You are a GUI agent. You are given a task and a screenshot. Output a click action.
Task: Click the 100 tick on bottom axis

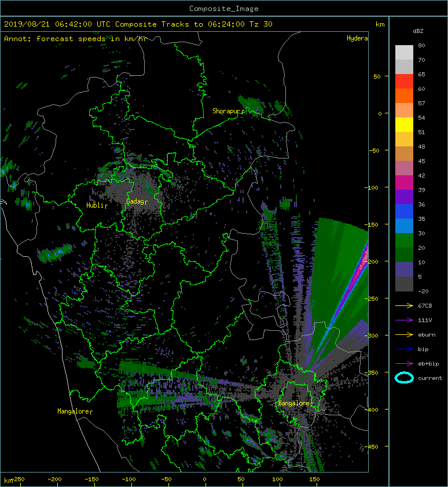[x=277, y=479]
